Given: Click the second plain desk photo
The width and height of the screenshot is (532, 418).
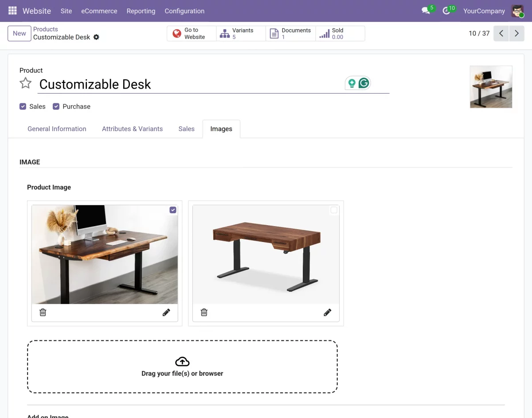Looking at the screenshot, I should (266, 254).
